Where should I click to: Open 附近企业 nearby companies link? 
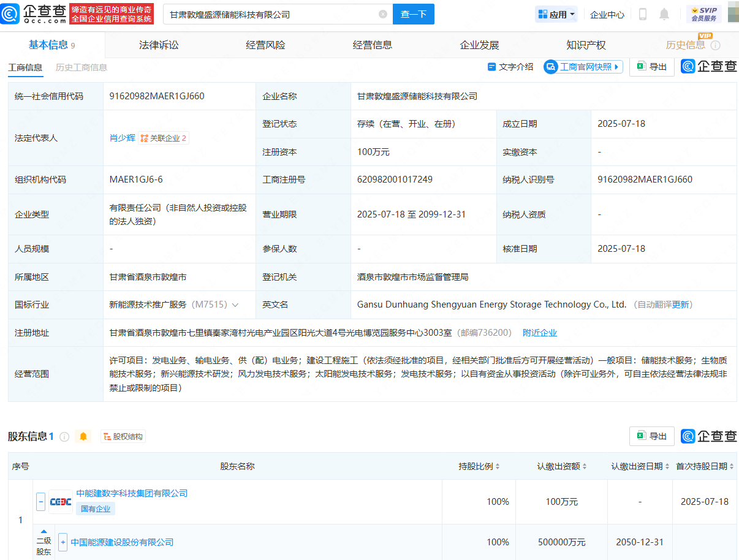click(x=540, y=333)
